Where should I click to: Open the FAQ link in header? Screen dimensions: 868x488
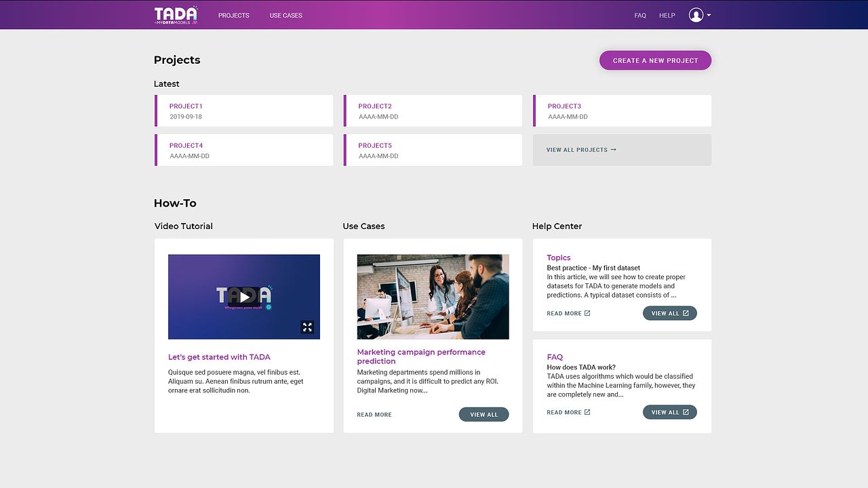point(639,16)
